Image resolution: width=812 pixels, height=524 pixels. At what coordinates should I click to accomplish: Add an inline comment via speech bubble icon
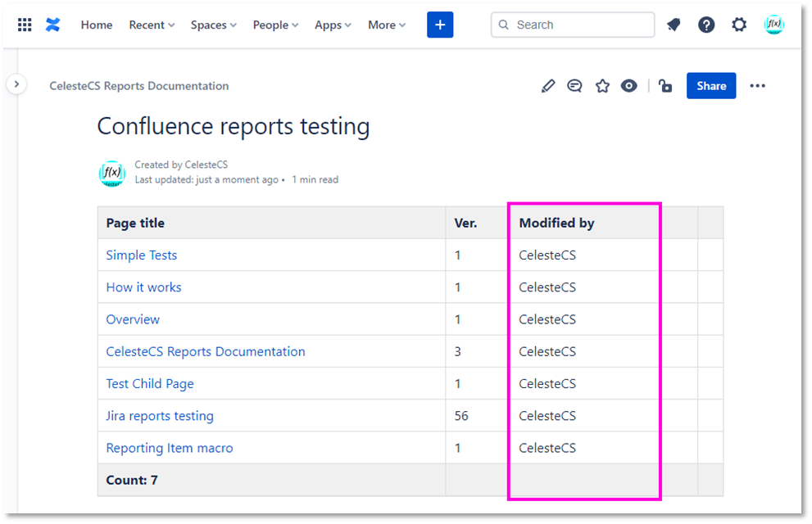pos(574,86)
